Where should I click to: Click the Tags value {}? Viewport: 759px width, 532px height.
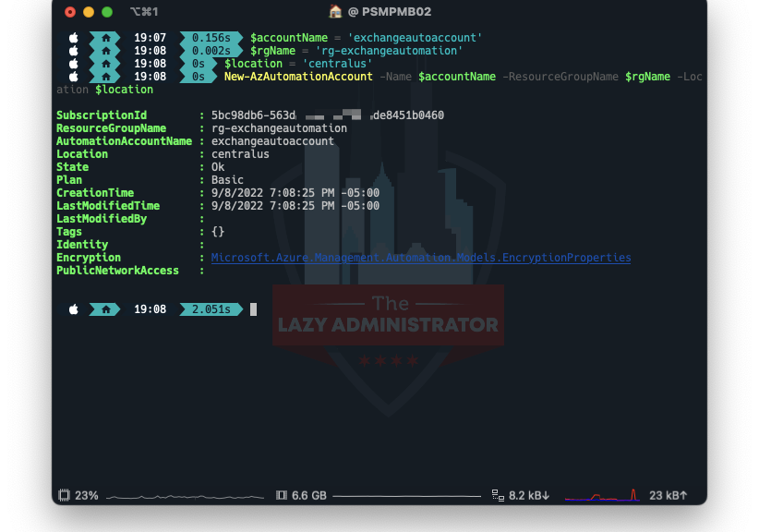pos(218,232)
